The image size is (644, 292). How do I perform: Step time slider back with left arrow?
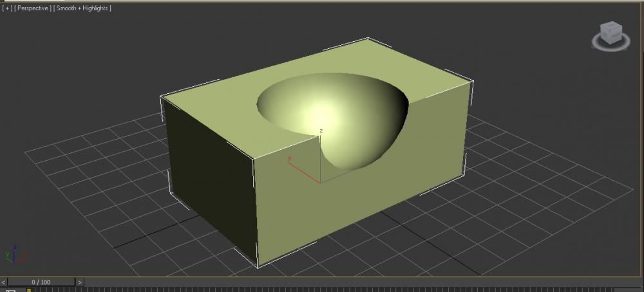[x=4, y=282]
